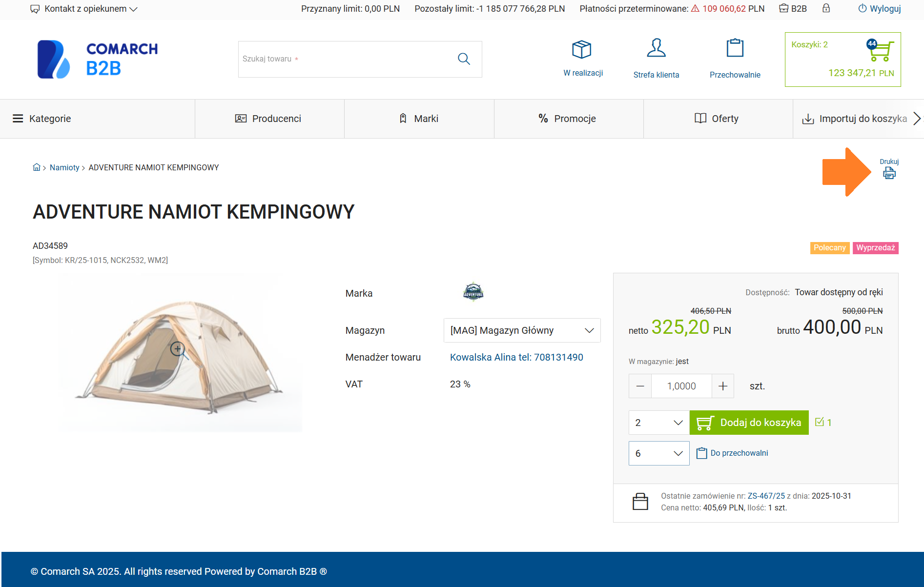The image size is (924, 587).
Task: Open W realizacji box icon
Action: [582, 50]
